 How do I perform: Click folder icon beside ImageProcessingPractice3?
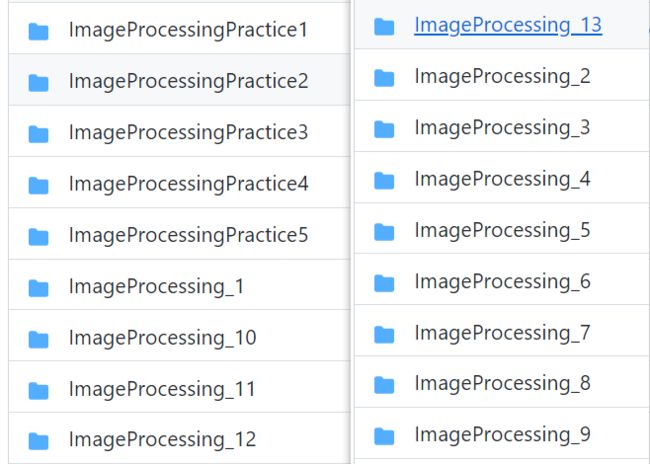click(39, 134)
